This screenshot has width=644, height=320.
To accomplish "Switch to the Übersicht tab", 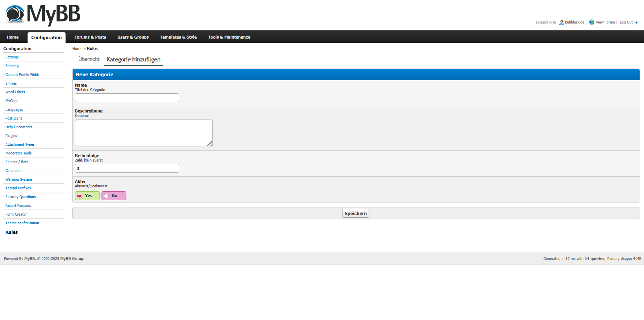I will [89, 59].
